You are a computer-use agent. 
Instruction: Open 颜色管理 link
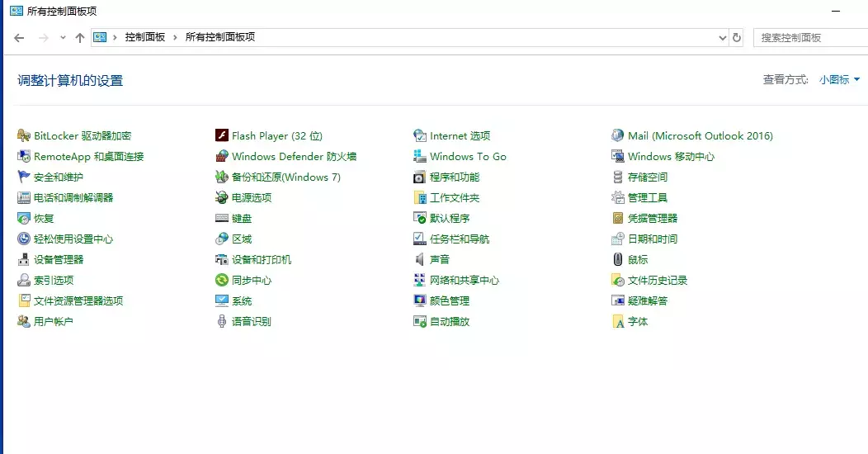click(450, 300)
